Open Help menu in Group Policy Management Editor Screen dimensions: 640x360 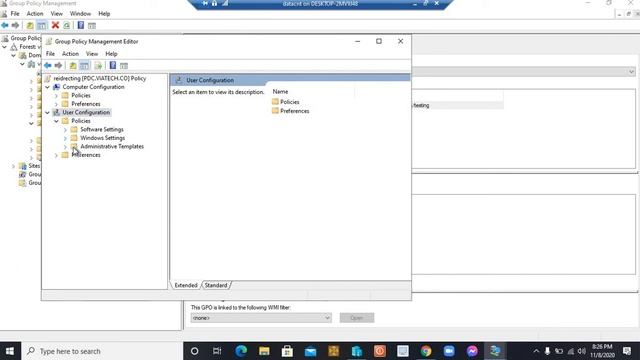[x=111, y=53]
